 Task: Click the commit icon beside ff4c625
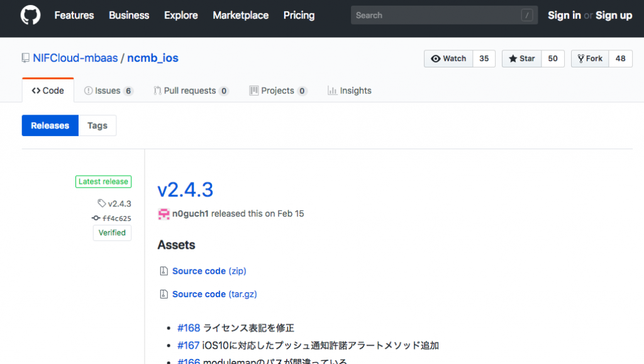(97, 218)
